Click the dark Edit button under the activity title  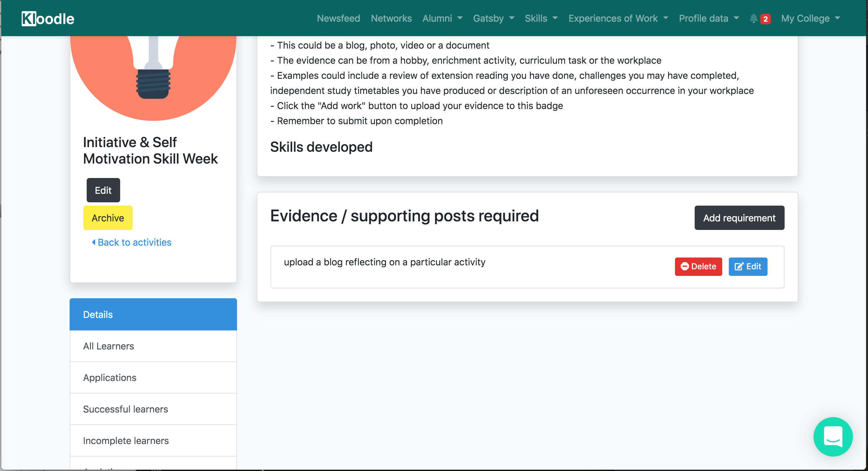[103, 190]
